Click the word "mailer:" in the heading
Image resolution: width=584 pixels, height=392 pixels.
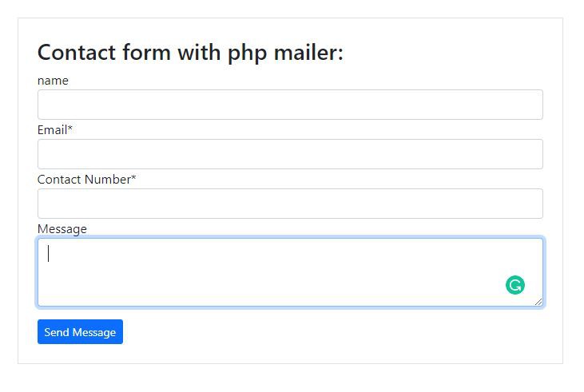[x=308, y=53]
